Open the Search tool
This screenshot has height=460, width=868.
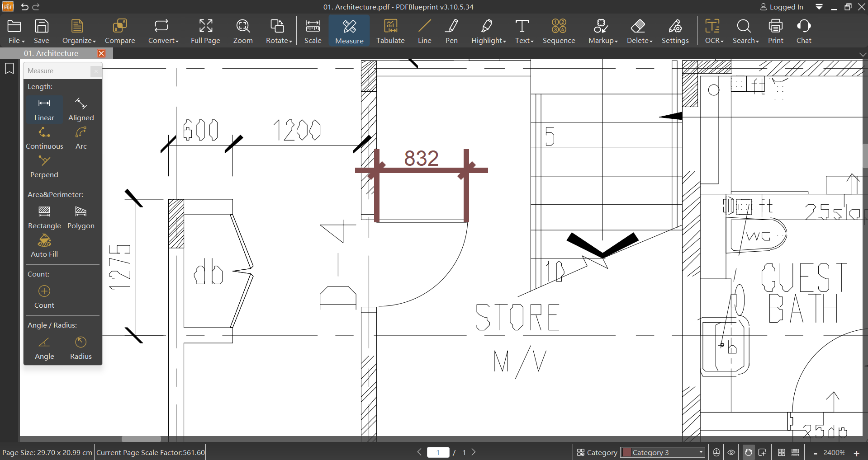745,31
